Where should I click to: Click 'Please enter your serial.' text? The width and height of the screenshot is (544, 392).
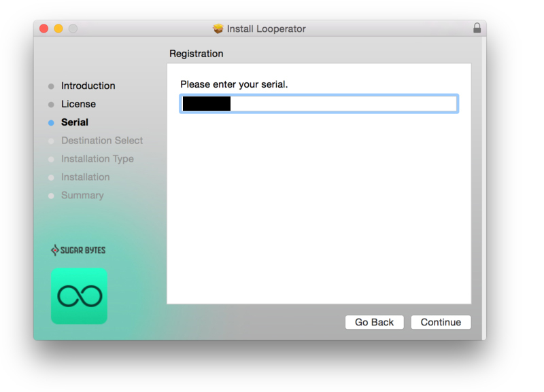point(234,84)
